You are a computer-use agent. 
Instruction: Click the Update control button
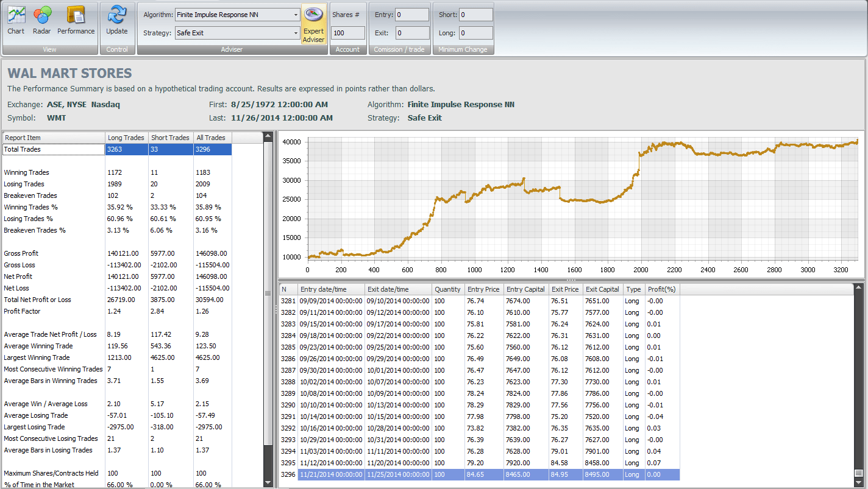click(x=117, y=21)
